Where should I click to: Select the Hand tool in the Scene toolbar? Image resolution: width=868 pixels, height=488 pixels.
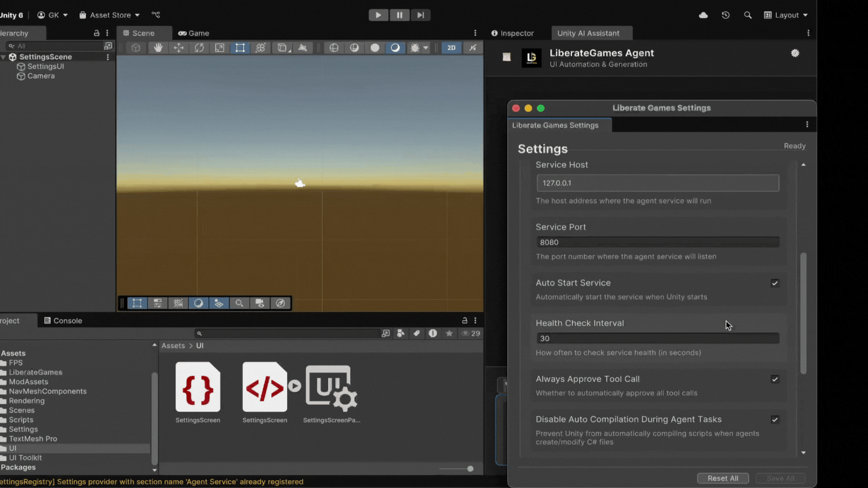click(158, 47)
